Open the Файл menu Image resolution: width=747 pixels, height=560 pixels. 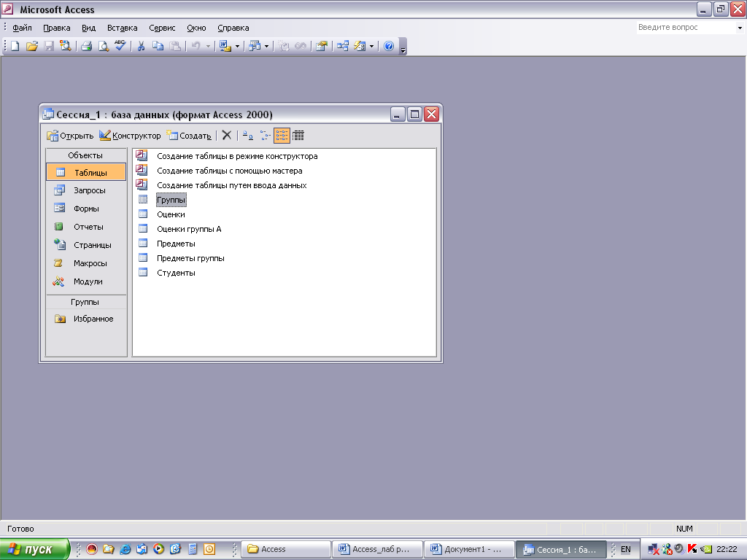pyautogui.click(x=22, y=28)
